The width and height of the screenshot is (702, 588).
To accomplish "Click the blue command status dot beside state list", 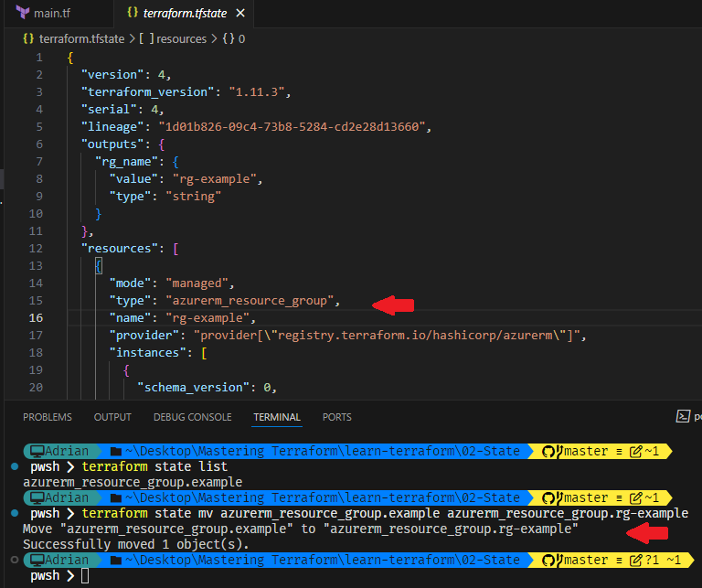I will 15,466.
